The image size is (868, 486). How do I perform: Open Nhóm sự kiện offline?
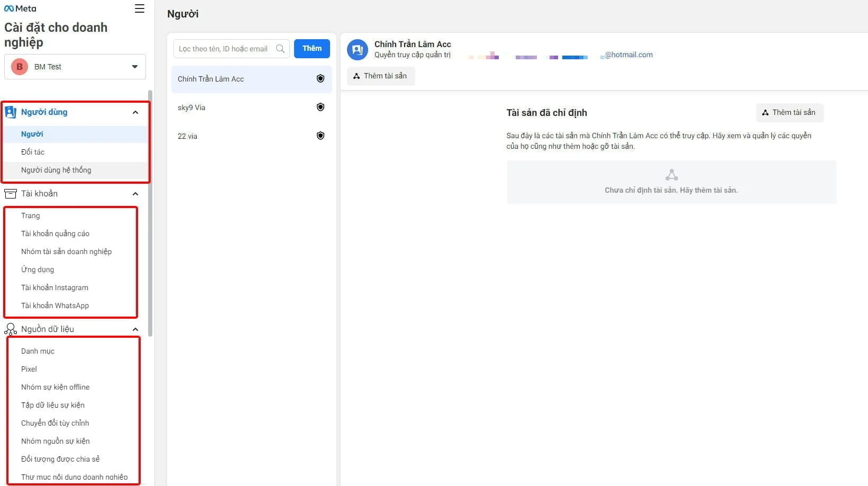tap(55, 387)
